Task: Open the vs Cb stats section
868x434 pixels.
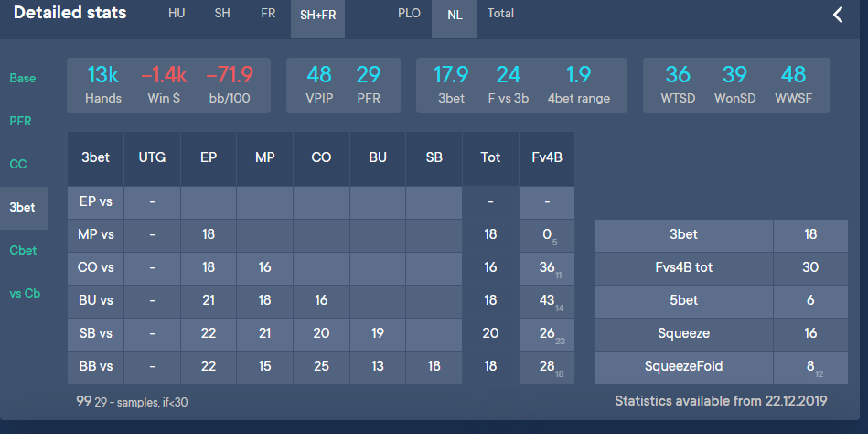Action: click(x=24, y=294)
